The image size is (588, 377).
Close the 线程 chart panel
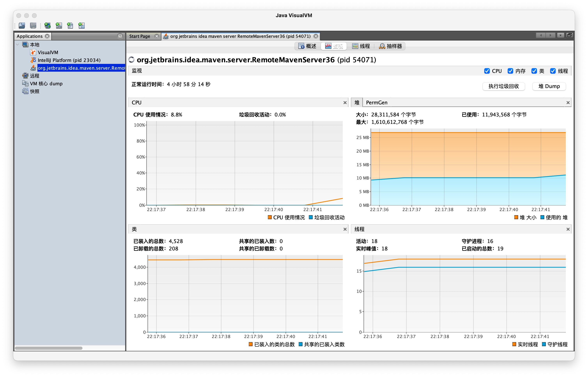pyautogui.click(x=568, y=229)
